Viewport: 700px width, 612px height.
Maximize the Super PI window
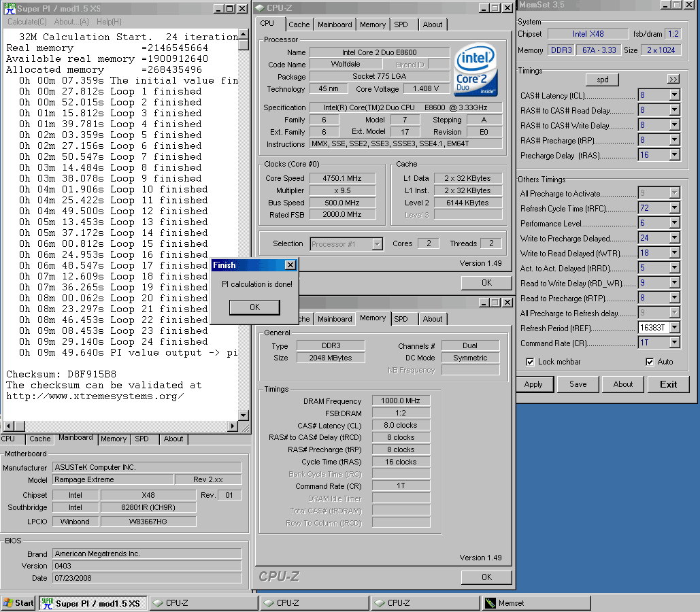click(x=229, y=8)
